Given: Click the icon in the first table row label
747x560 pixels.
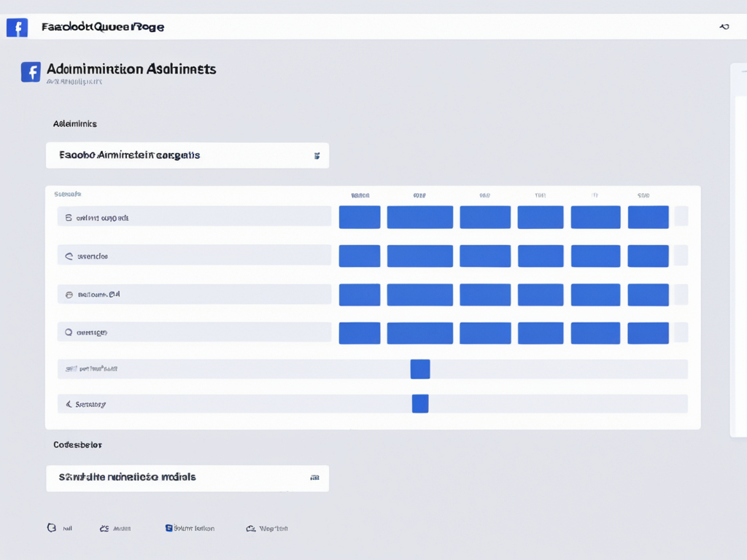Looking at the screenshot, I should (x=69, y=217).
